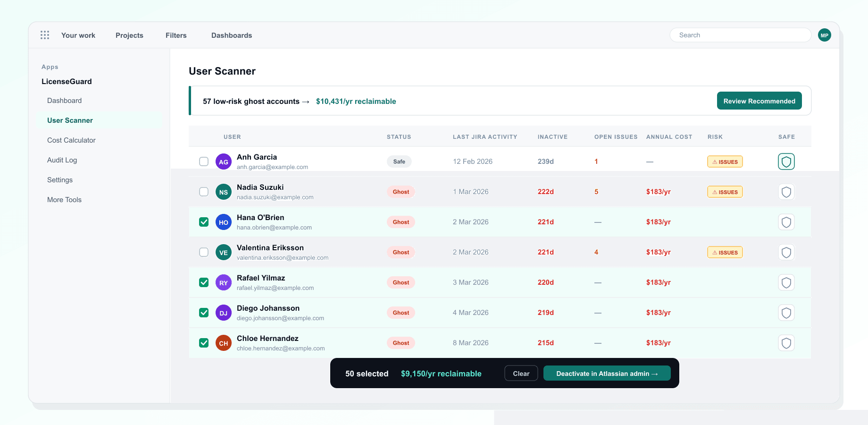
Task: Clear the current selection
Action: 521,373
